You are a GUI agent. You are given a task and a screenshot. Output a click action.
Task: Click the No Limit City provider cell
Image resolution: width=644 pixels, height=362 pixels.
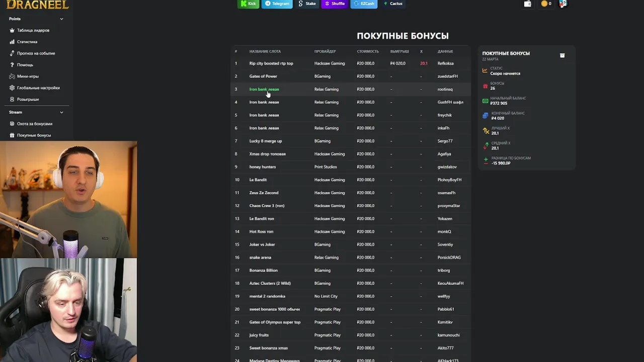326,297
